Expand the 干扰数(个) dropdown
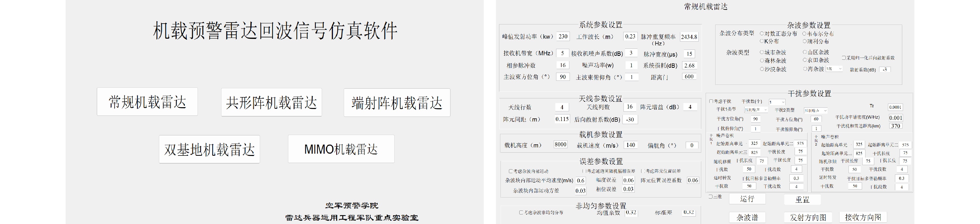The image size is (980, 224). click(x=776, y=102)
